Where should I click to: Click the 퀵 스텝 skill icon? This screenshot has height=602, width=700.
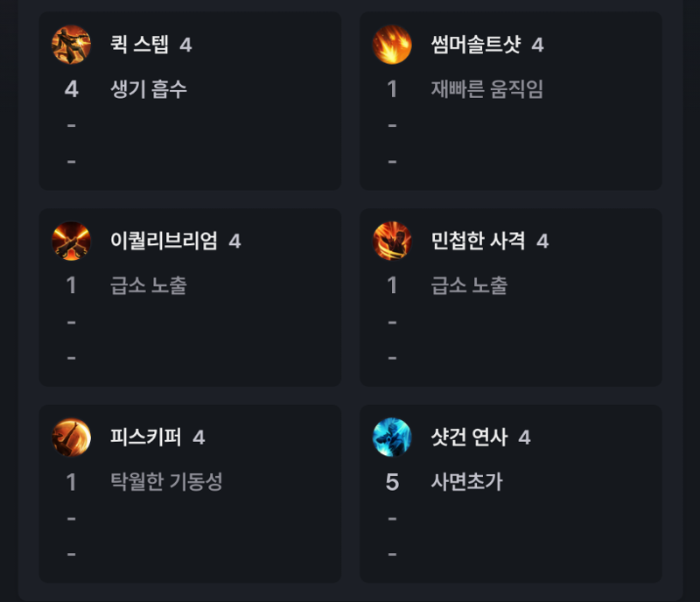72,45
